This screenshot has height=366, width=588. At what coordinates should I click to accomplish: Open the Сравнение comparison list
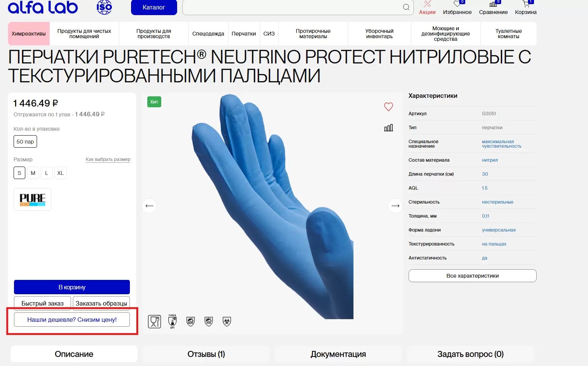coord(493,8)
